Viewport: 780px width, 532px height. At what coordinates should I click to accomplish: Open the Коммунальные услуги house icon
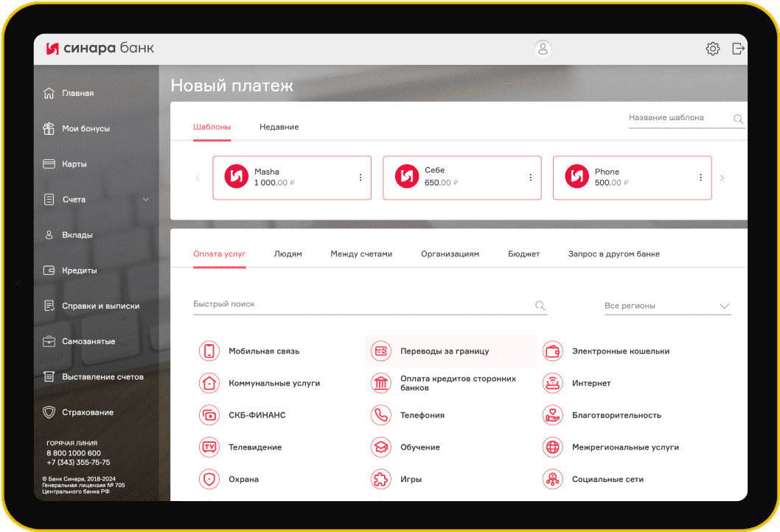pyautogui.click(x=209, y=383)
